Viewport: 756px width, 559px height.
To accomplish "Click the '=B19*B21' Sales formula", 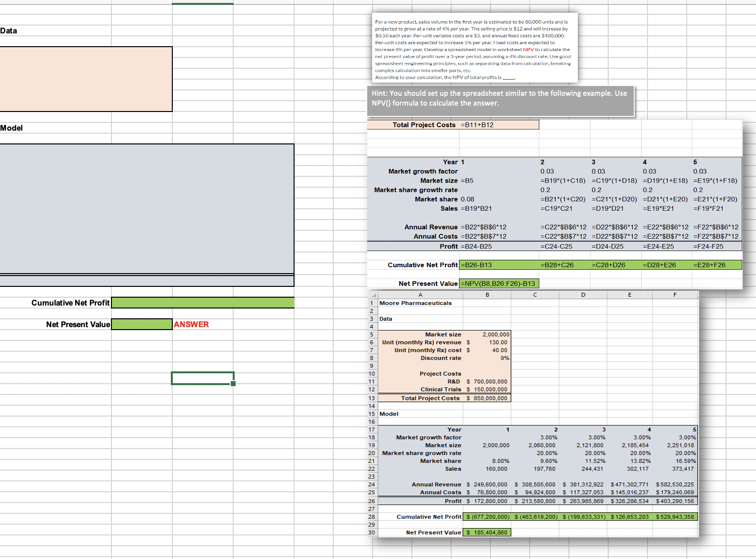I will [x=476, y=209].
